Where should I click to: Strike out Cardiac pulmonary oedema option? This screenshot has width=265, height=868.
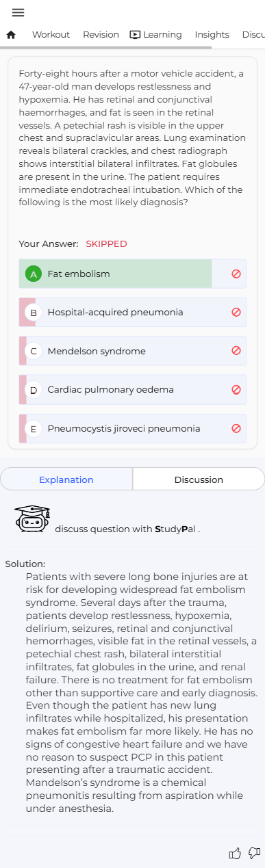pos(236,389)
